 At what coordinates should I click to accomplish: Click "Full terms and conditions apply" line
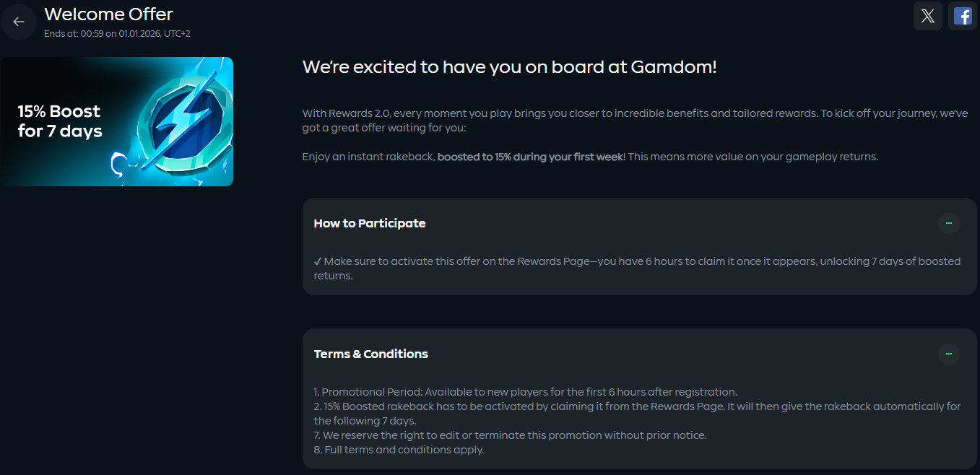(399, 450)
